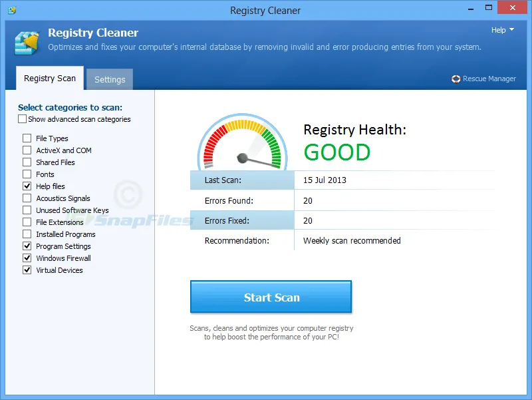Disable Windows Firewall scan category
This screenshot has height=400, width=532.
[x=27, y=258]
